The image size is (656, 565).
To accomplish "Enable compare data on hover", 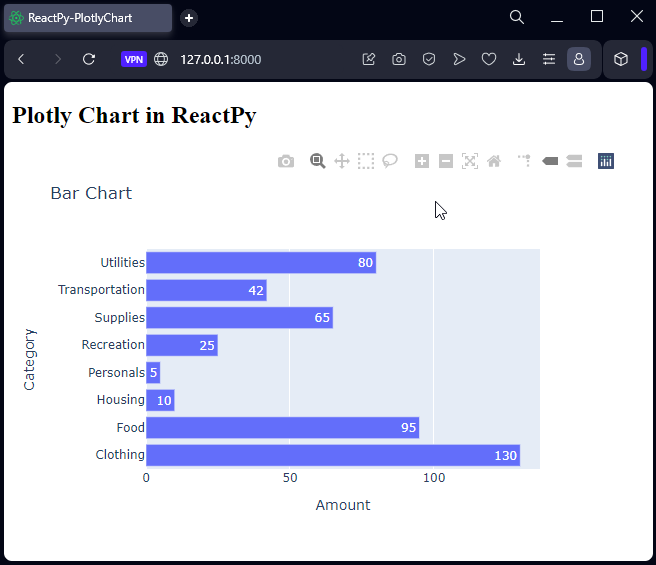I will click(x=574, y=161).
